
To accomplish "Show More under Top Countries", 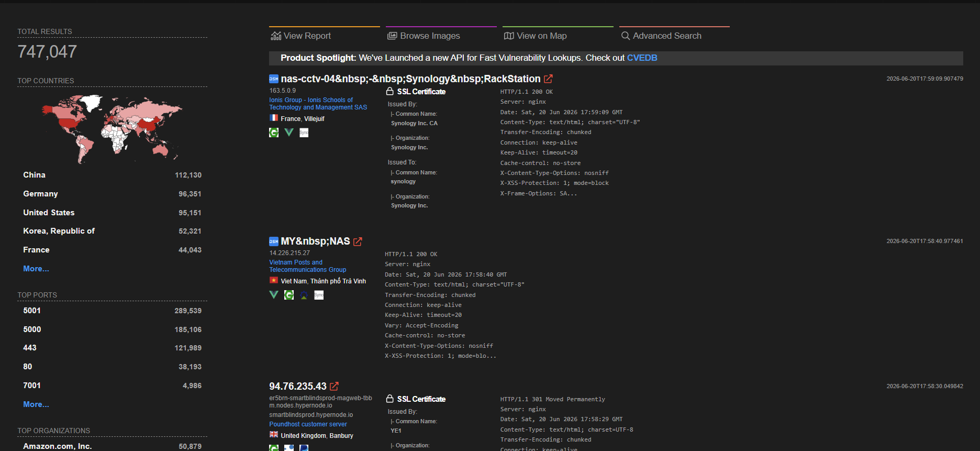I will coord(36,269).
